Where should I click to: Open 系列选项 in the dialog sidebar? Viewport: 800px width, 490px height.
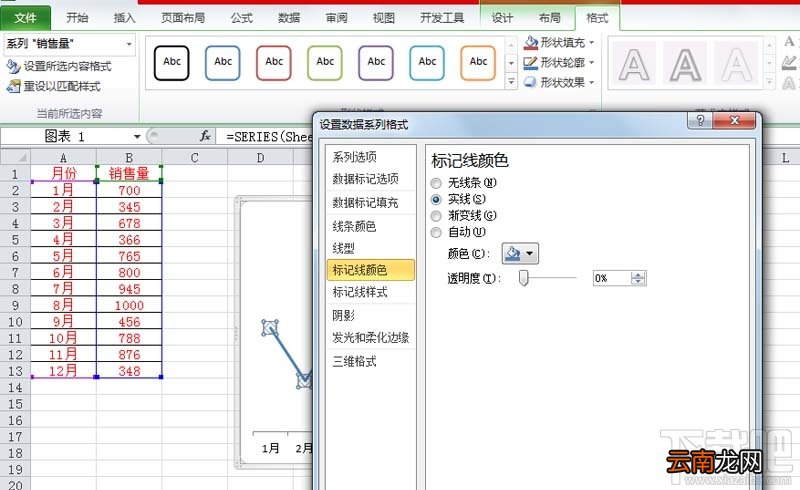[371, 157]
